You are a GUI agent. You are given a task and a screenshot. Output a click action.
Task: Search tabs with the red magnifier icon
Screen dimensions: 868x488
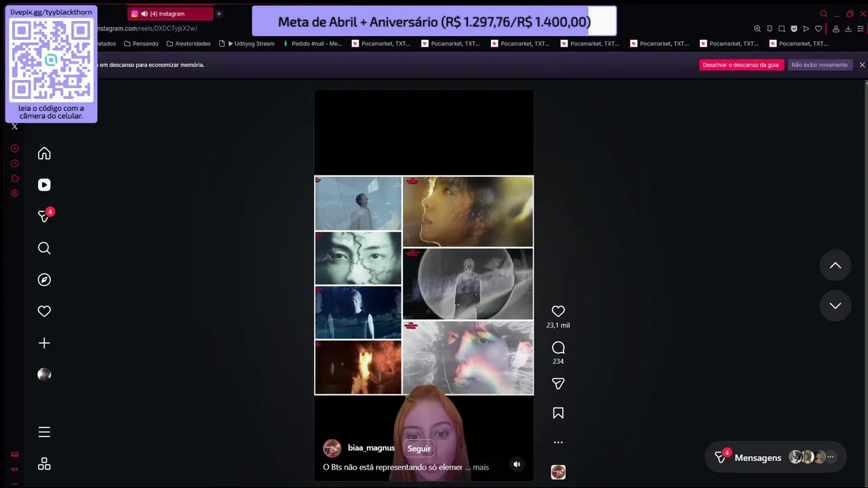(823, 14)
